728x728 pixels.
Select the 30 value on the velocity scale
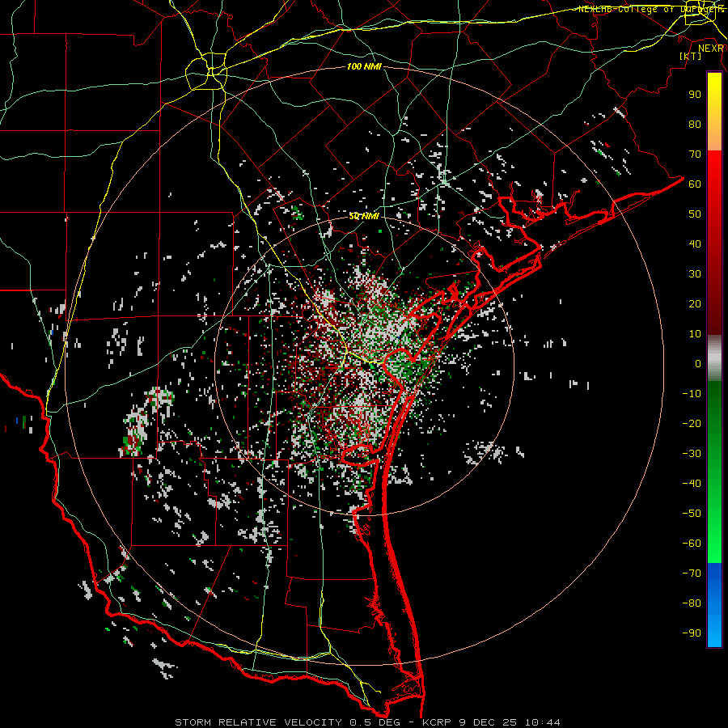(695, 274)
